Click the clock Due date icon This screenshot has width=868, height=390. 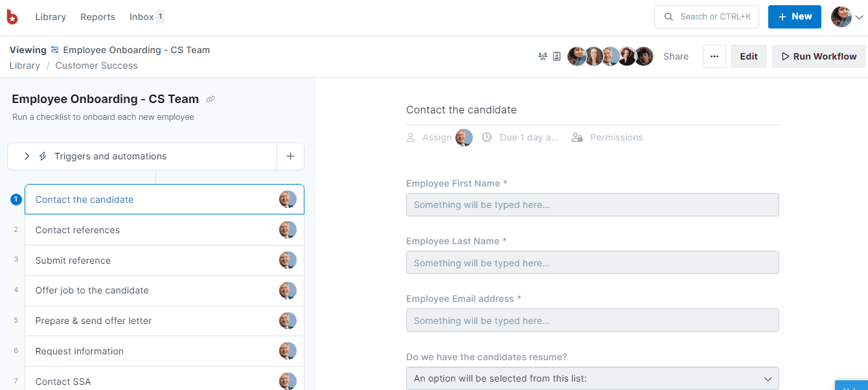point(486,137)
